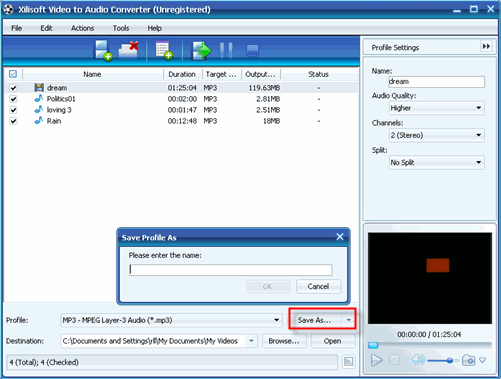Uncheck the Politics01 checkbox
This screenshot has height=379, width=501.
pos(13,99)
